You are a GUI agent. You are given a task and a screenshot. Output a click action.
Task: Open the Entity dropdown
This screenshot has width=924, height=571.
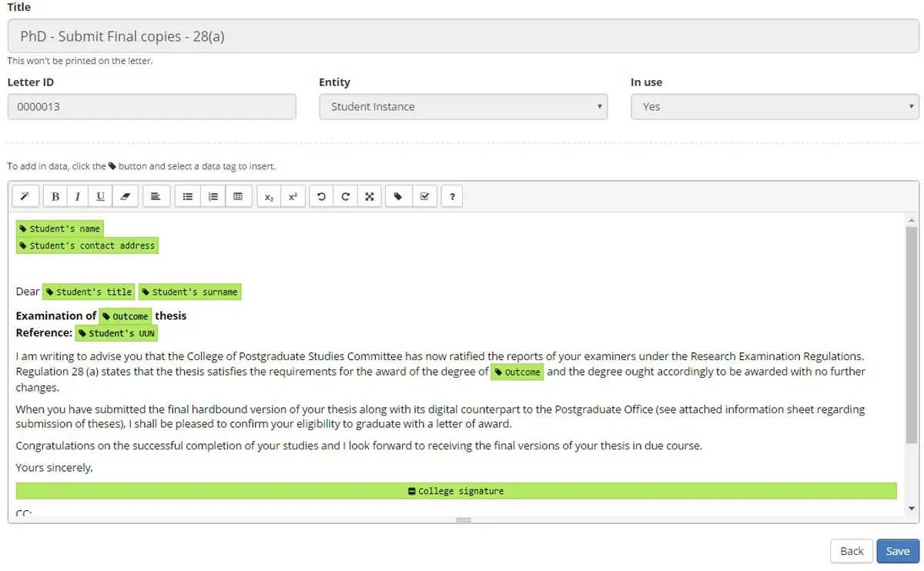click(x=463, y=107)
